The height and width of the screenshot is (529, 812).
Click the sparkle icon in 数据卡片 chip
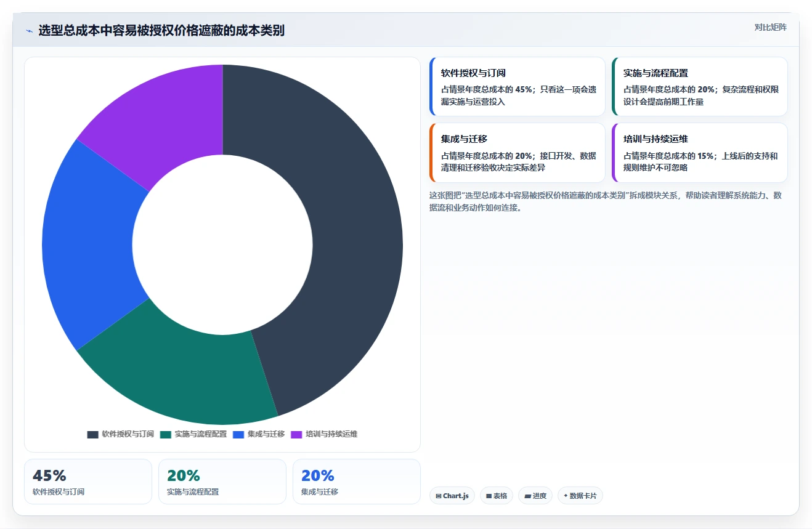[x=566, y=496]
